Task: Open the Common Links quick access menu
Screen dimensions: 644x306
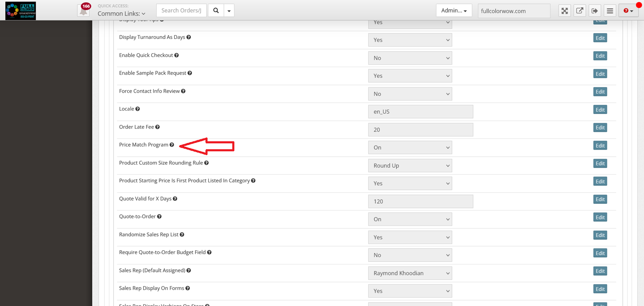Action: 122,13
